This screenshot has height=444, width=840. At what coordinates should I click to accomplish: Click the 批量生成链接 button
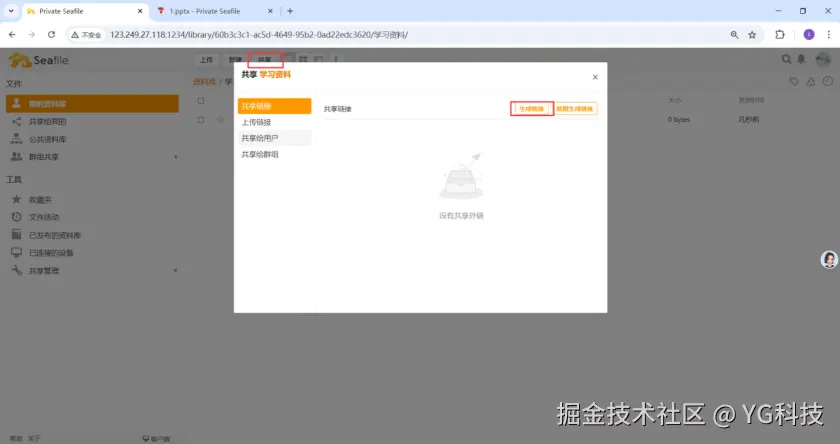click(x=575, y=109)
